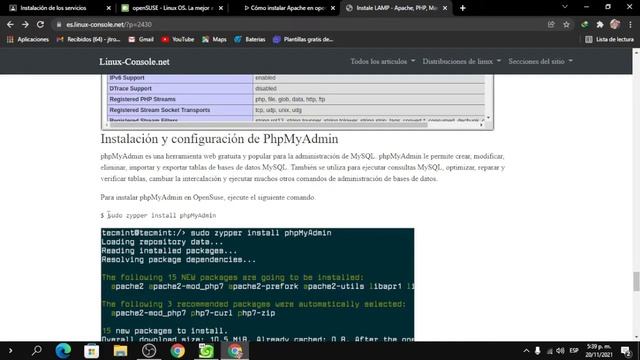640x360 pixels.
Task: Click the phpinfo table horizontal scrollbar
Action: click(268, 124)
